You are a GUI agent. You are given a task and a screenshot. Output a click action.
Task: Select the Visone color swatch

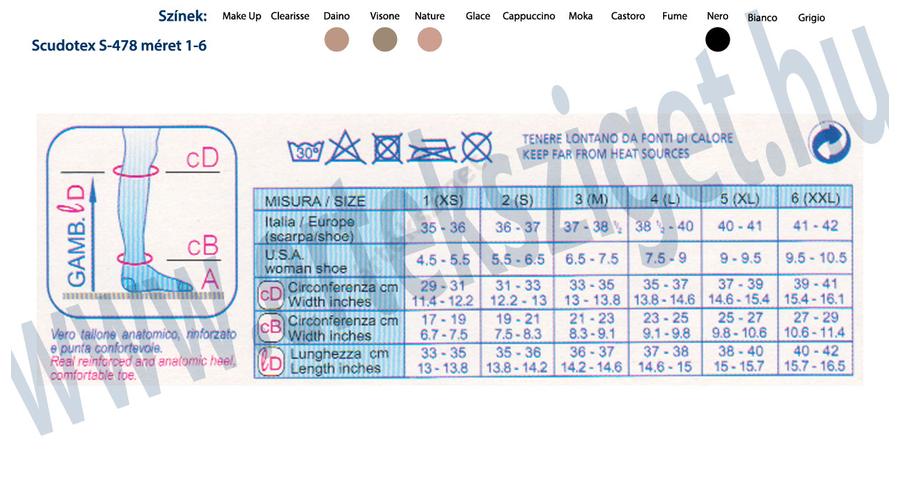pyautogui.click(x=385, y=40)
